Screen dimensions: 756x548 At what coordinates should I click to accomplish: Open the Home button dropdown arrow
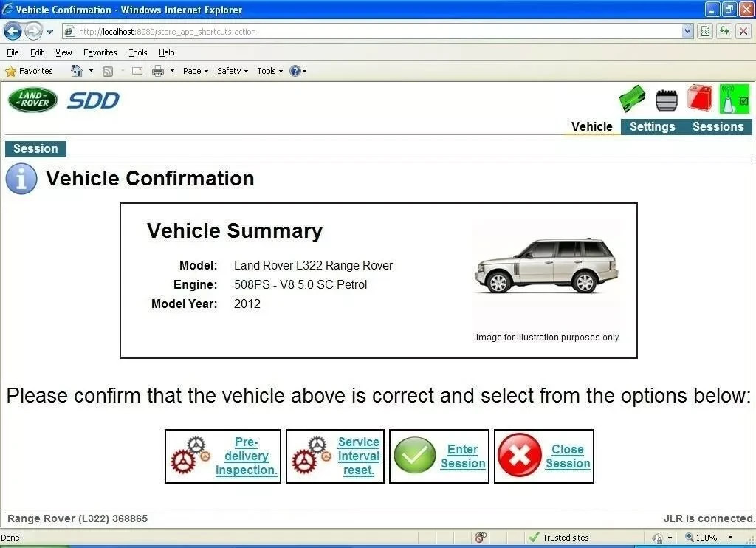pos(91,71)
